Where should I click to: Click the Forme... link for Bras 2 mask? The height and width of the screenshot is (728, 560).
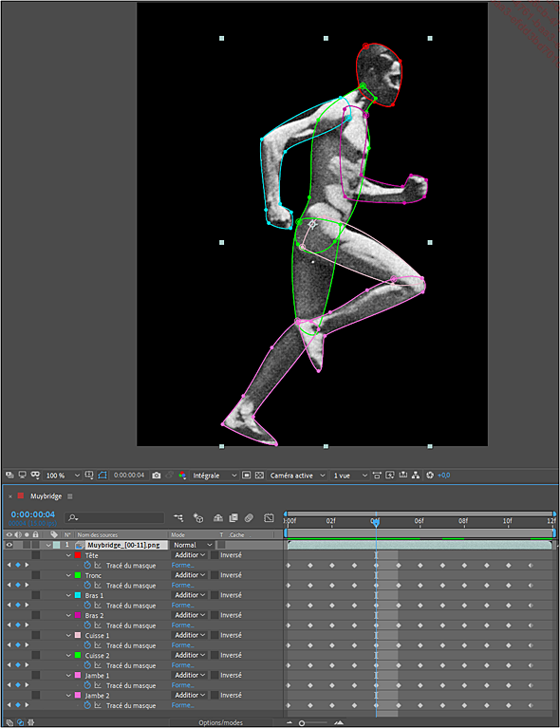click(182, 625)
